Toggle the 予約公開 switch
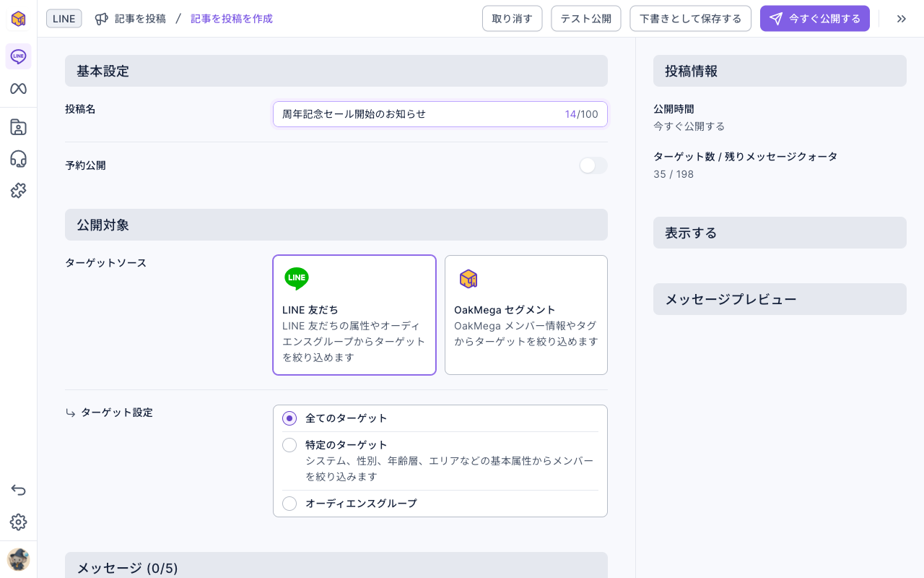924x578 pixels. (x=593, y=165)
